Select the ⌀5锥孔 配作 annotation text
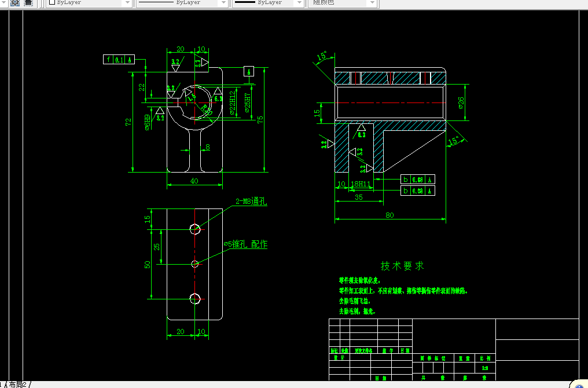588x388 pixels. click(245, 244)
